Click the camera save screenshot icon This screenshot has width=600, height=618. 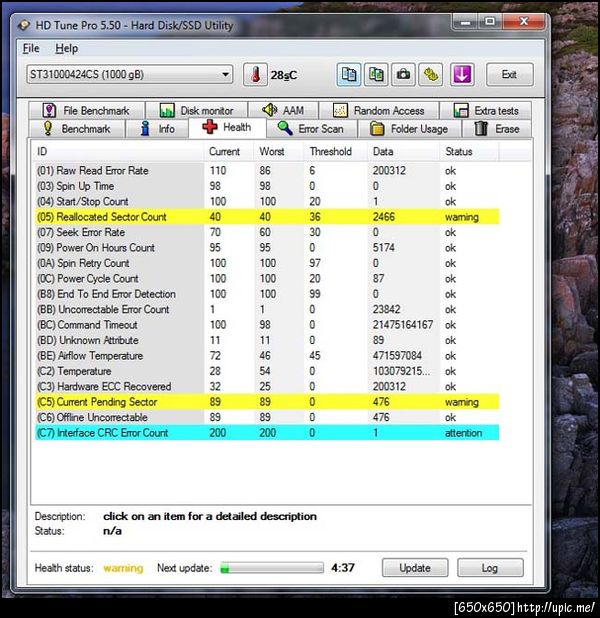(403, 74)
